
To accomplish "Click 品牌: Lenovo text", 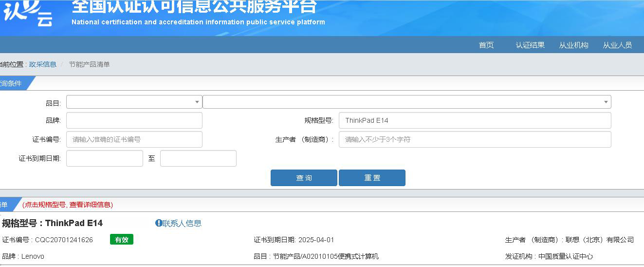I will (23, 256).
